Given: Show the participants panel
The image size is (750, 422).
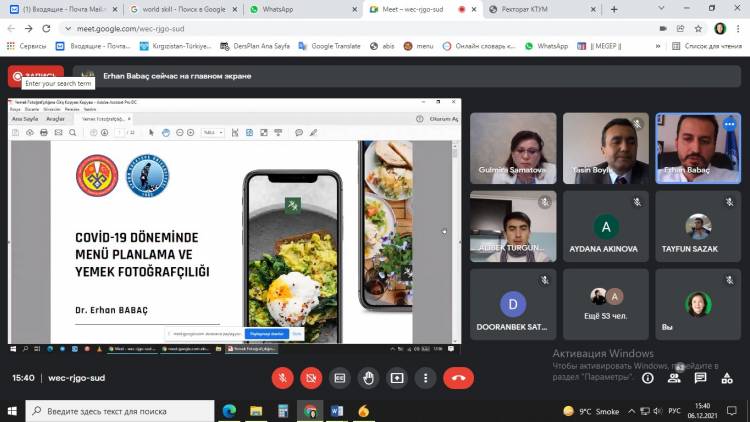Looking at the screenshot, I should click(674, 378).
